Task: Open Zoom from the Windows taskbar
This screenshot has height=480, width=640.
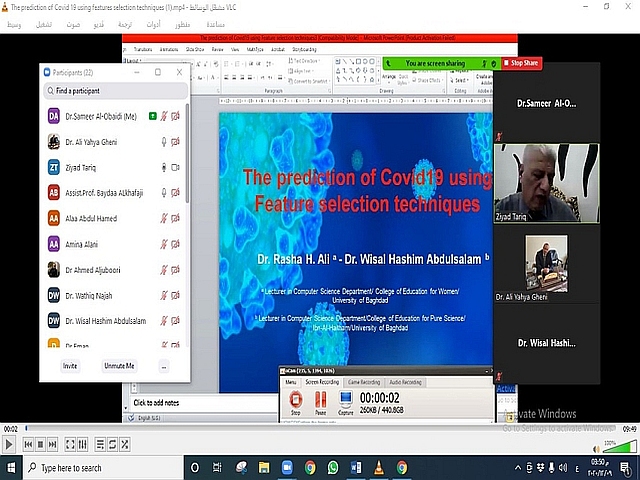Action: pyautogui.click(x=287, y=467)
